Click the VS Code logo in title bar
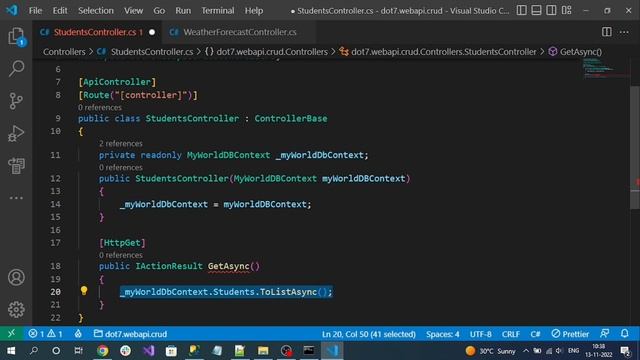Viewport: 640px width, 360px height. coord(12,10)
